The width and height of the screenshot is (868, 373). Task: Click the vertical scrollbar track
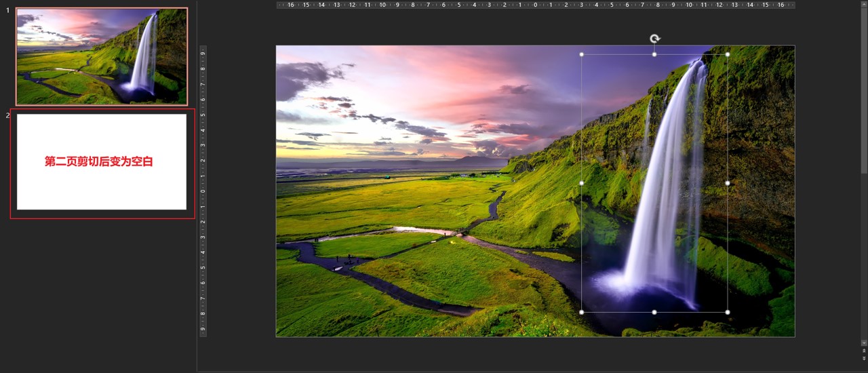click(x=864, y=237)
